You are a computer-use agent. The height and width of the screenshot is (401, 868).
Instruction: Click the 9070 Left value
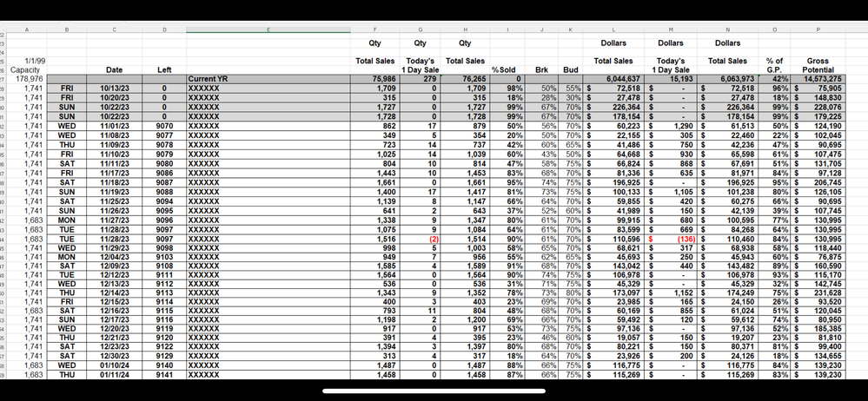[x=164, y=126]
